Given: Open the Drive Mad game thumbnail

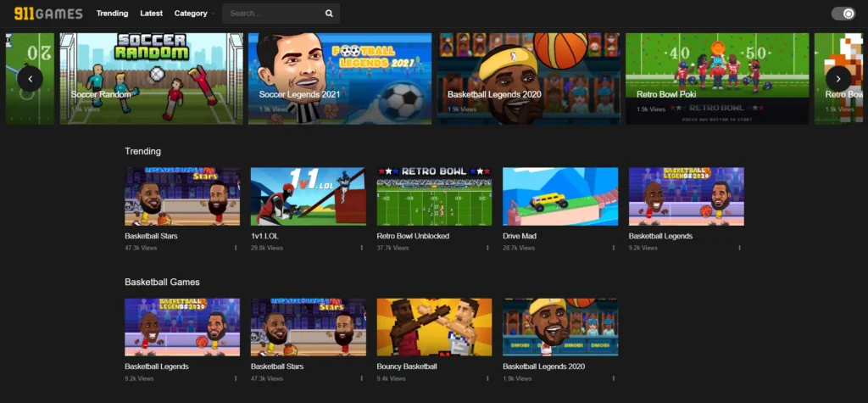Looking at the screenshot, I should [x=560, y=196].
